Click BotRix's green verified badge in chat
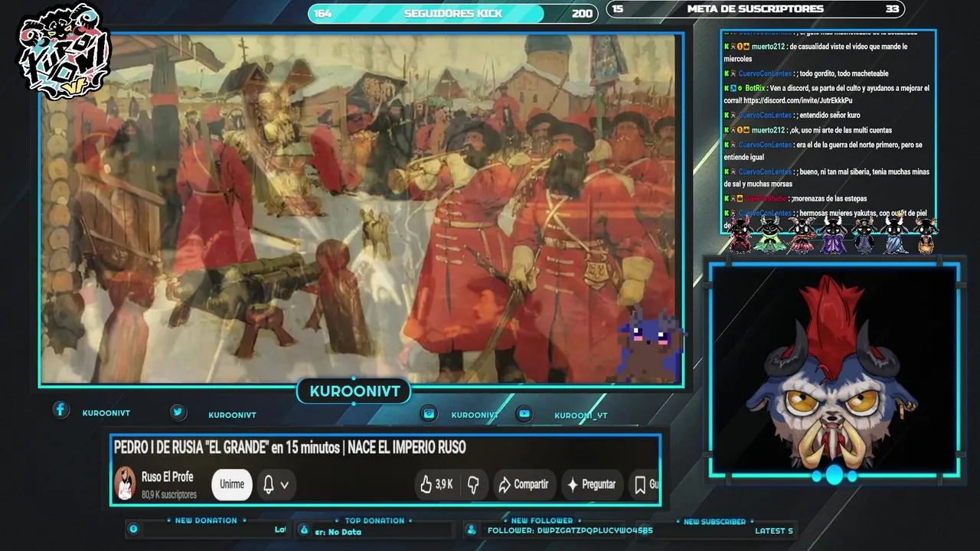The image size is (980, 551). (x=740, y=88)
